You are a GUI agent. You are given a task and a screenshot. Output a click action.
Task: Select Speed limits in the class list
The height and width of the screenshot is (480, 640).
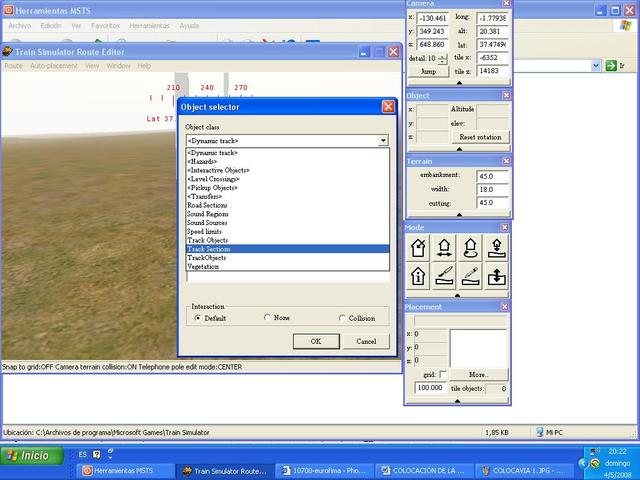coord(207,232)
